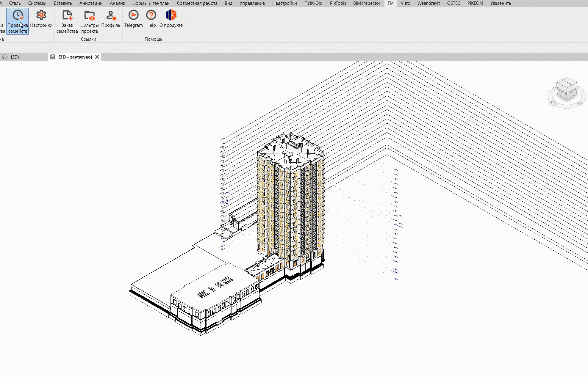Image resolution: width=588 pixels, height=377 pixels.
Task: Click the Заказ семейства icon
Action: pyautogui.click(x=67, y=15)
